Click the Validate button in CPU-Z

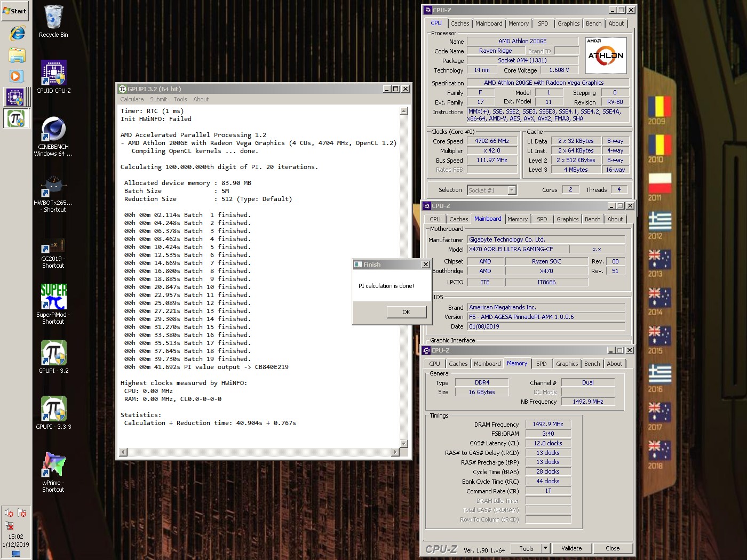tap(571, 548)
